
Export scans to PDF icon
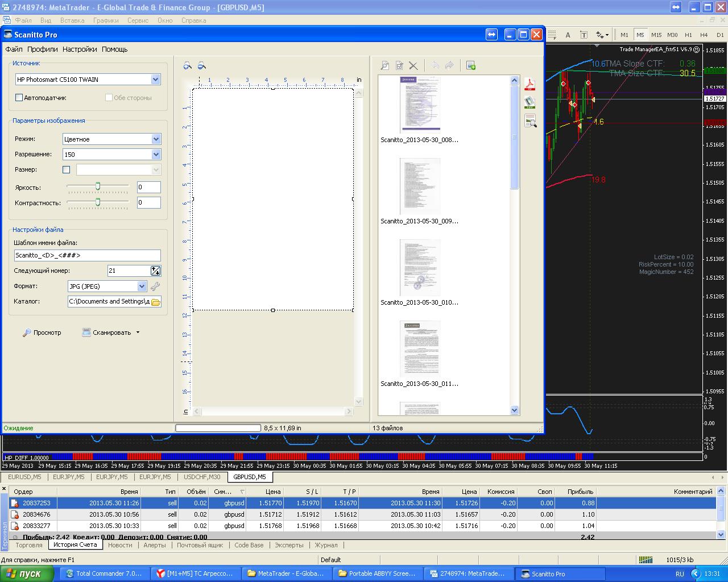(530, 85)
